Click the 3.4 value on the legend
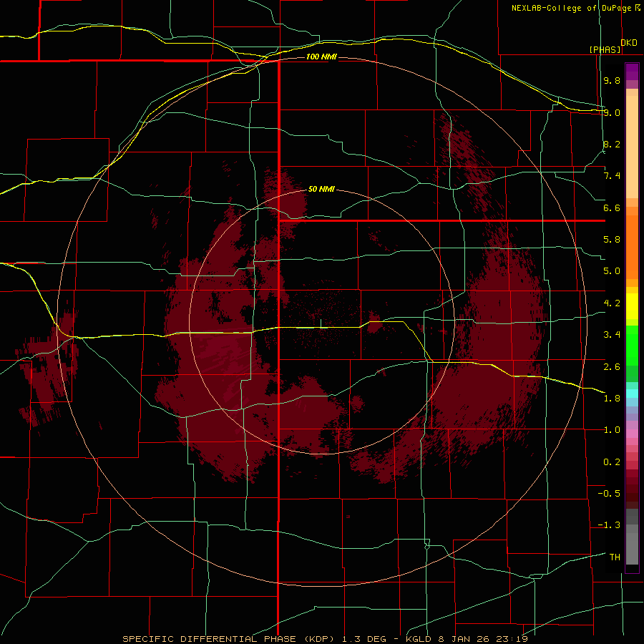The image size is (644, 644). click(x=612, y=335)
